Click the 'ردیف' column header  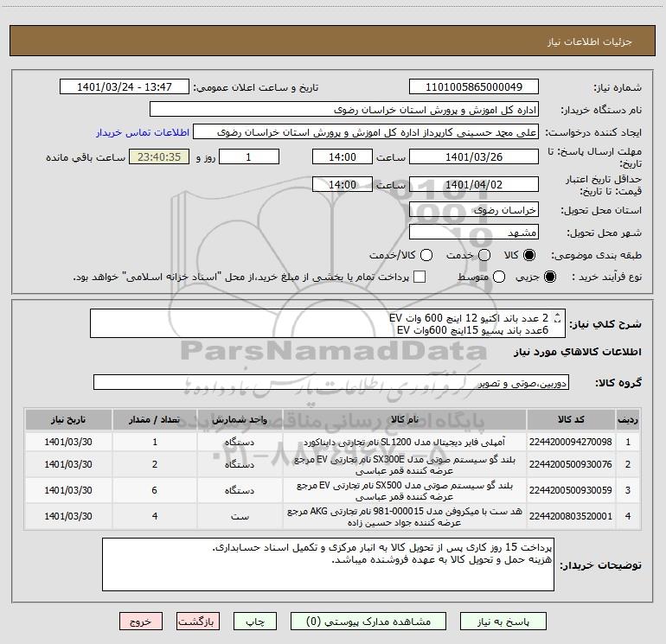point(628,420)
